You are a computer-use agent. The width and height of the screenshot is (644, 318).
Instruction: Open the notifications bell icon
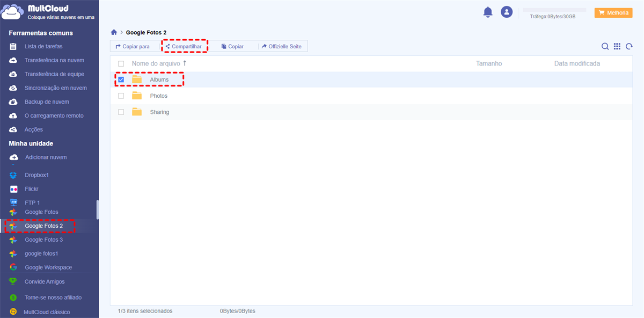coord(488,12)
